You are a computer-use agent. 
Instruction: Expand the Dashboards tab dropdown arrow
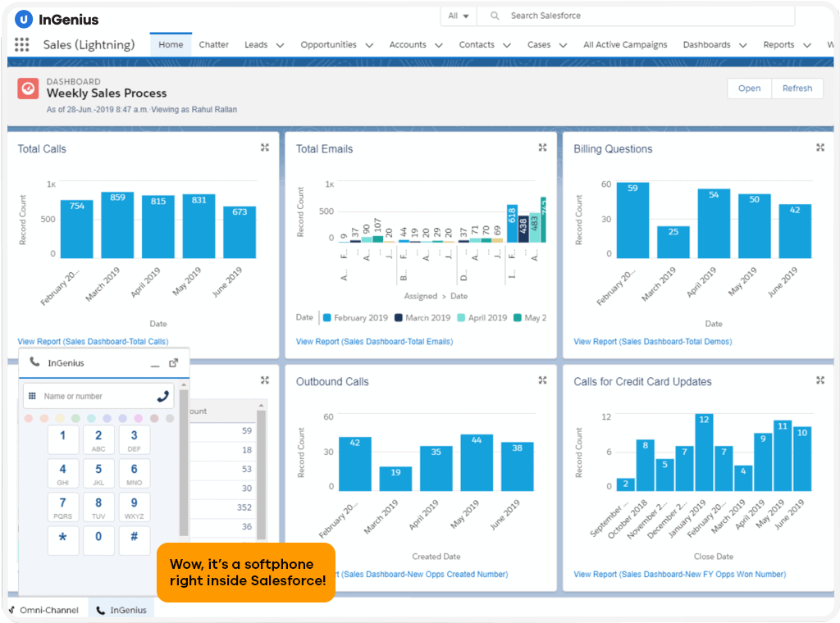(743, 45)
